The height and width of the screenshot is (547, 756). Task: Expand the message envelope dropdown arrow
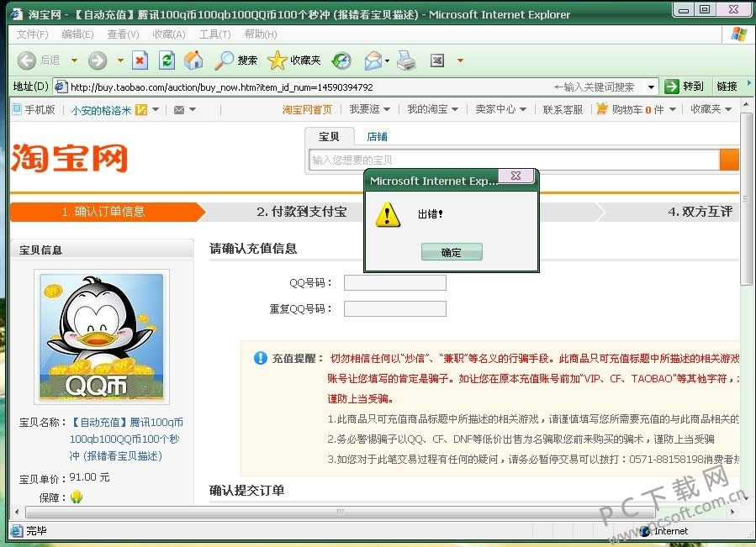tap(193, 110)
